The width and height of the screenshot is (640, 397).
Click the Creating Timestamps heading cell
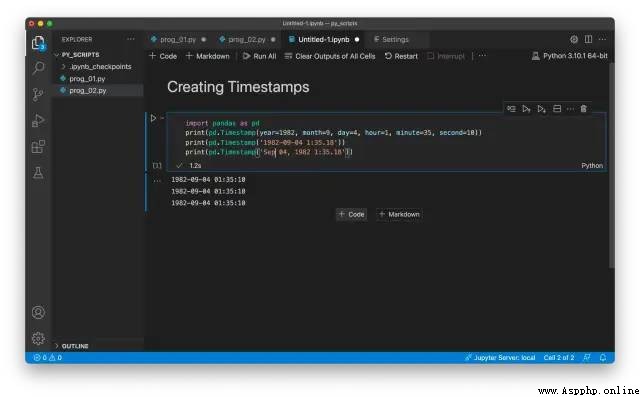coord(238,87)
